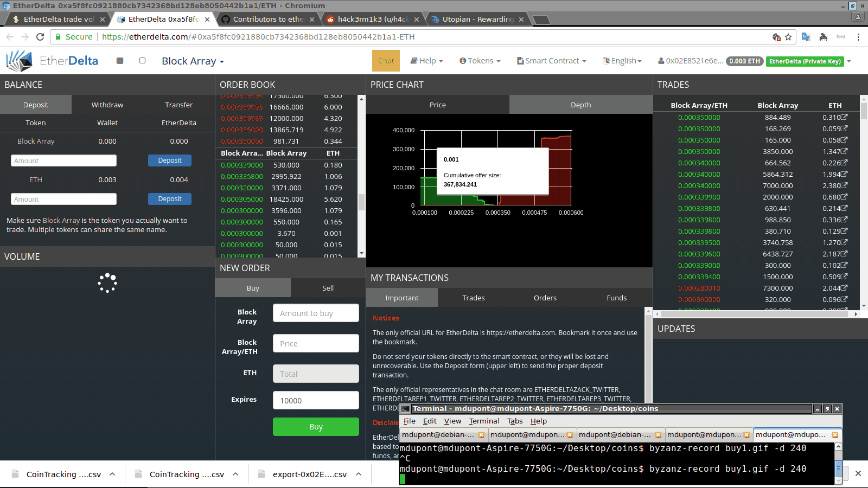
Task: Click the EtherDelta logo
Action: 52,61
